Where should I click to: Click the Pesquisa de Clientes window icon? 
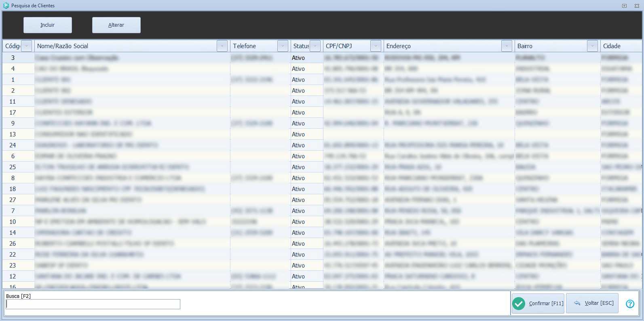point(6,6)
